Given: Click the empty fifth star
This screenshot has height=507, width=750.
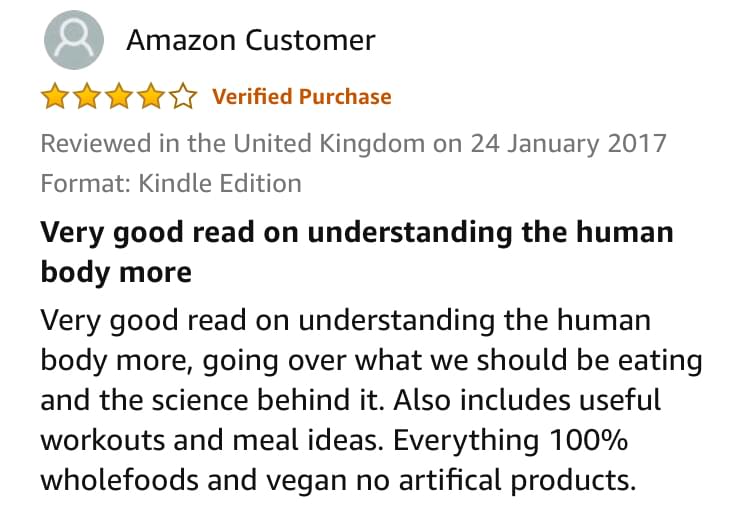Looking at the screenshot, I should [183, 96].
